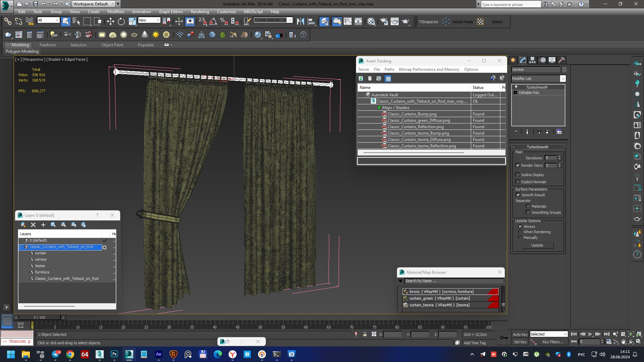Open Bitmap Performance and Memory menu

[429, 69]
